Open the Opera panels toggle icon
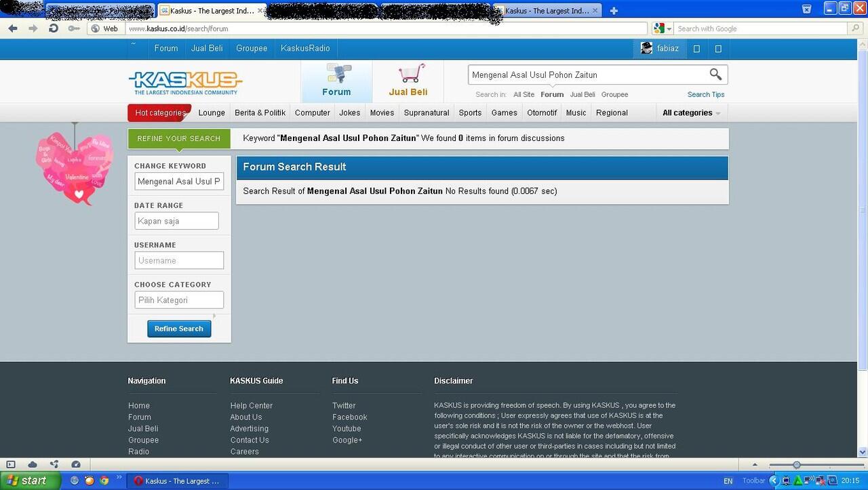 click(11, 464)
